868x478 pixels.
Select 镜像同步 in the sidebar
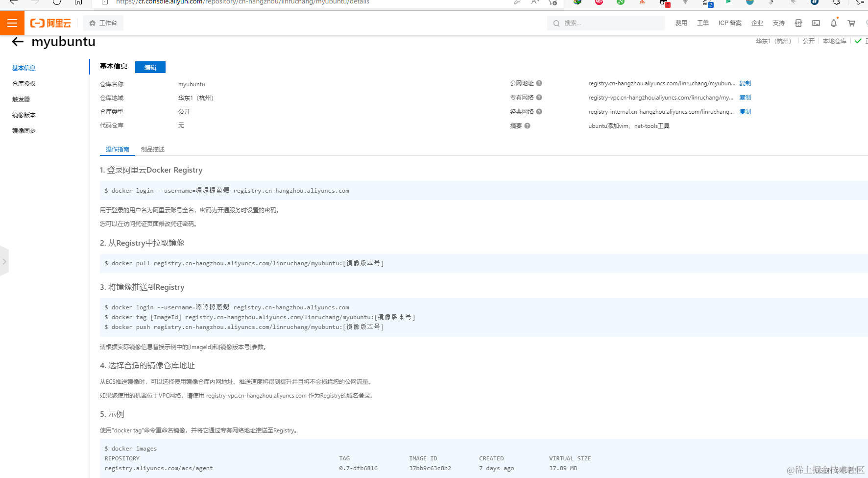coord(24,131)
